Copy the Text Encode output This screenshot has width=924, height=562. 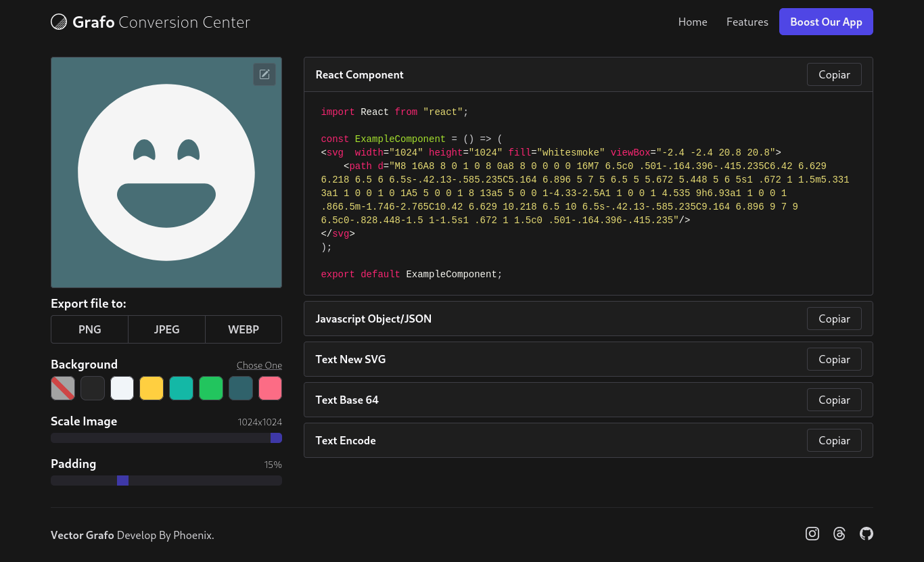click(834, 440)
